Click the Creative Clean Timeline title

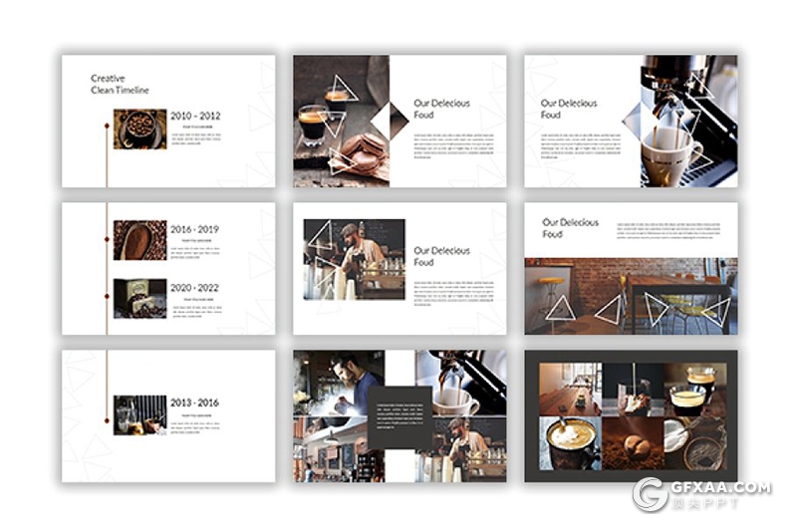[x=120, y=85]
